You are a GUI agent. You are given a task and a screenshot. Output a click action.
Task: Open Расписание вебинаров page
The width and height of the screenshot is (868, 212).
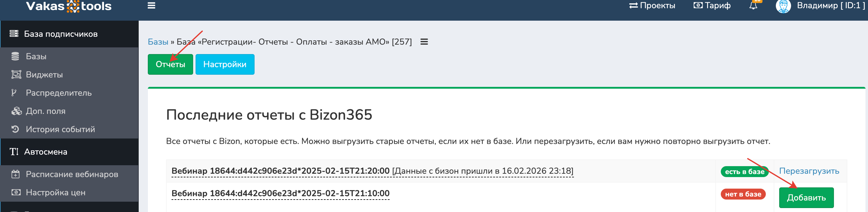click(72, 174)
